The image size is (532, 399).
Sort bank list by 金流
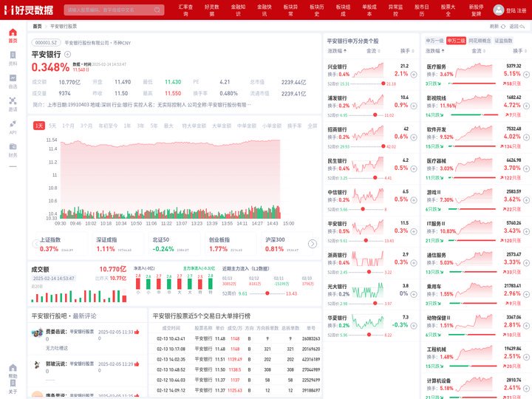tap(373, 51)
